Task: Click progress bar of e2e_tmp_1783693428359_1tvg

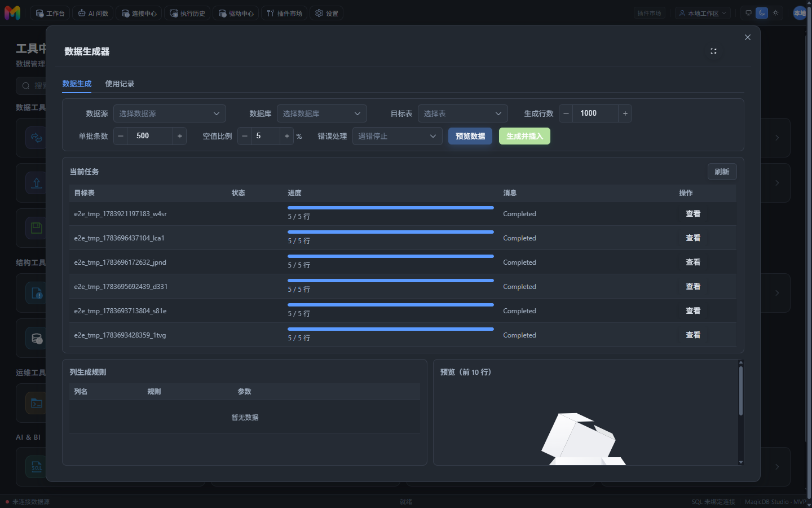Action: [x=391, y=329]
